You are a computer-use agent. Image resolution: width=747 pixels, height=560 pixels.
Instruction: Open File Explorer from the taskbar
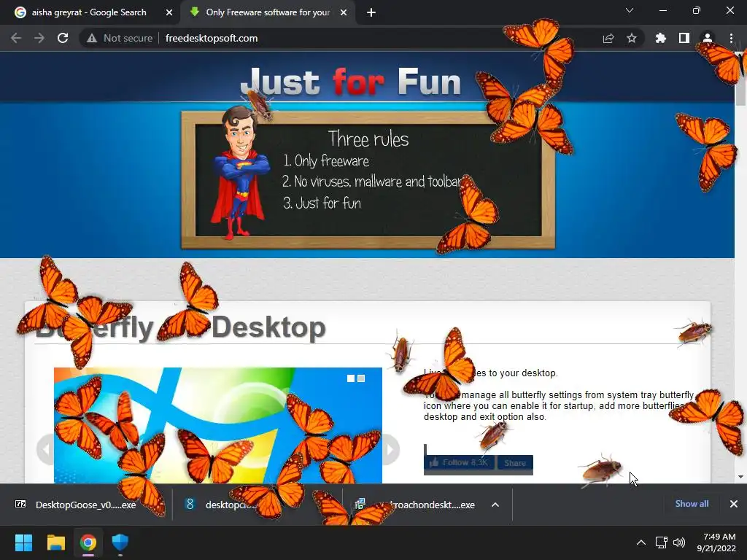coord(55,542)
